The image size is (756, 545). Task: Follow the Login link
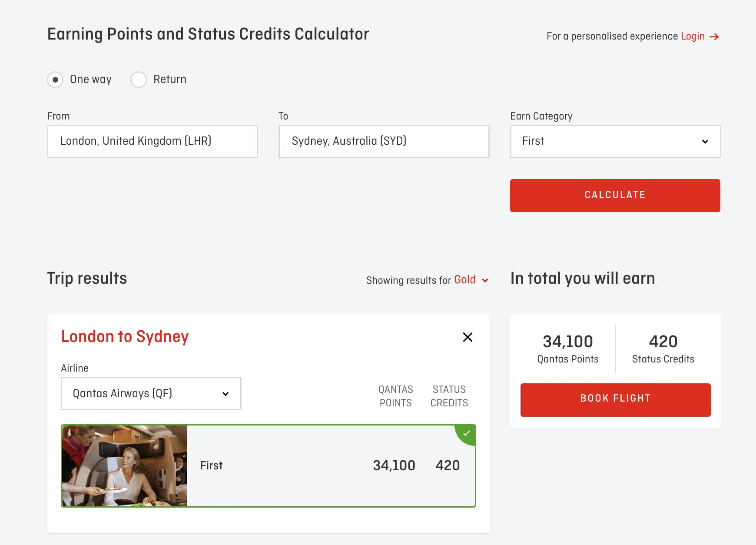coord(693,37)
